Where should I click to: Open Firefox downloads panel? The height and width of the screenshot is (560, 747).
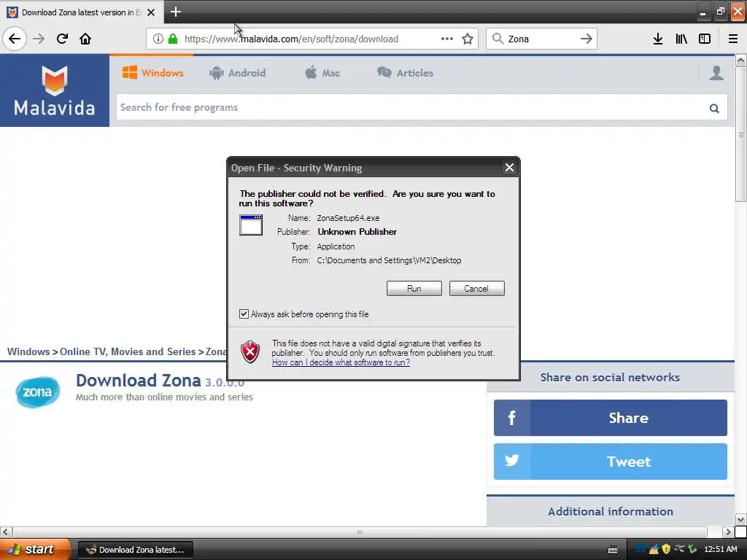[658, 39]
